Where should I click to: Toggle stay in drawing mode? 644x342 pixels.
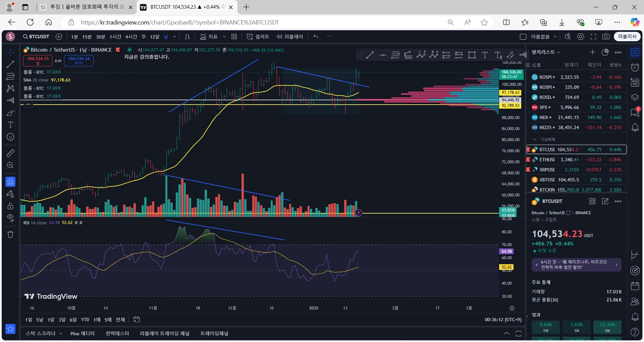click(x=10, y=194)
